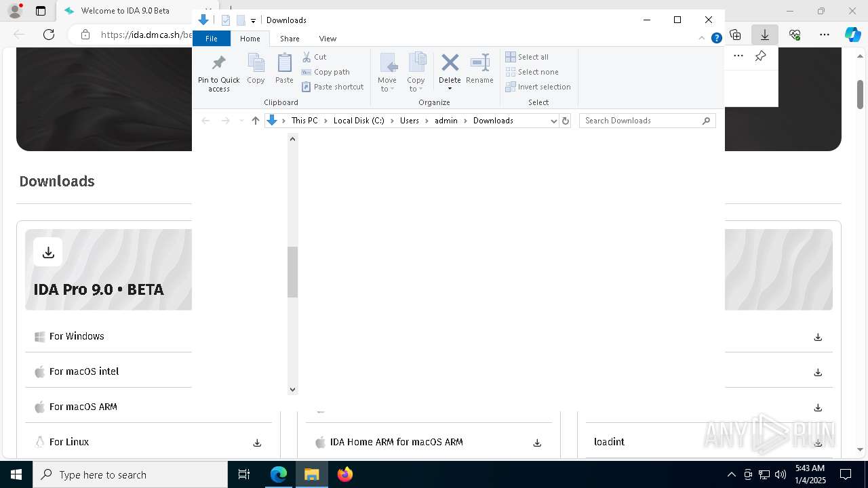Open Task View on taskbar
Screen dimensions: 868x488
[x=244, y=474]
